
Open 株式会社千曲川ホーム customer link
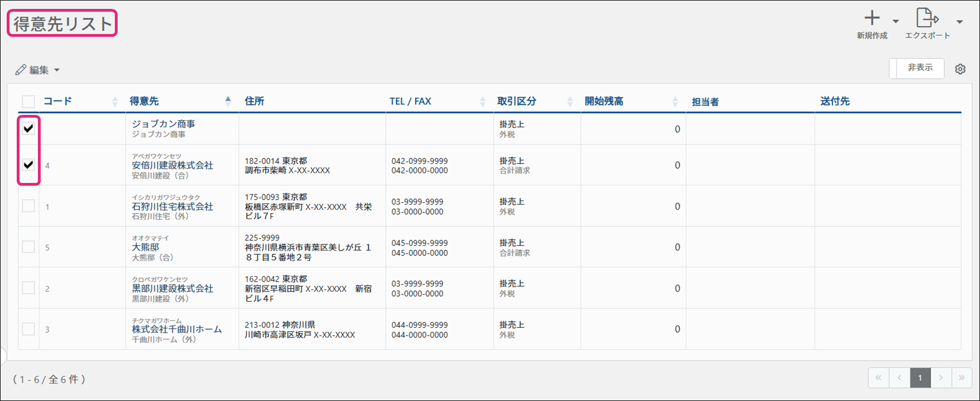coord(177,330)
